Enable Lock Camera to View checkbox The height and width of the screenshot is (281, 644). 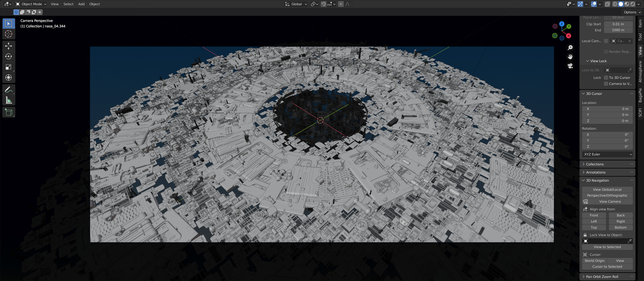point(606,84)
